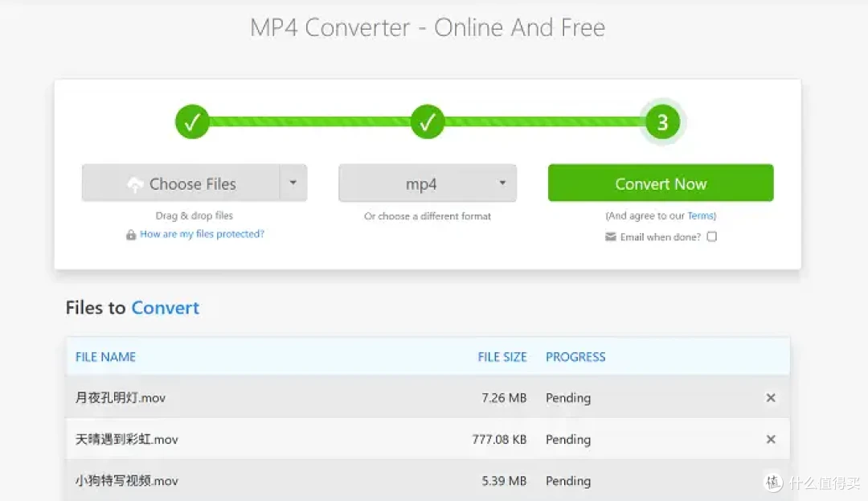
Task: Select the 小狗特写视频.mov file name
Action: click(127, 481)
